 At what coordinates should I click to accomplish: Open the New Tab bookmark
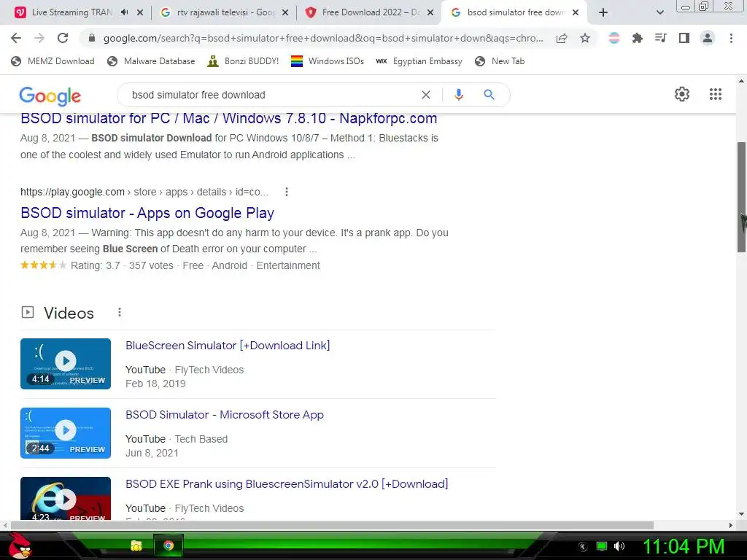pos(500,61)
